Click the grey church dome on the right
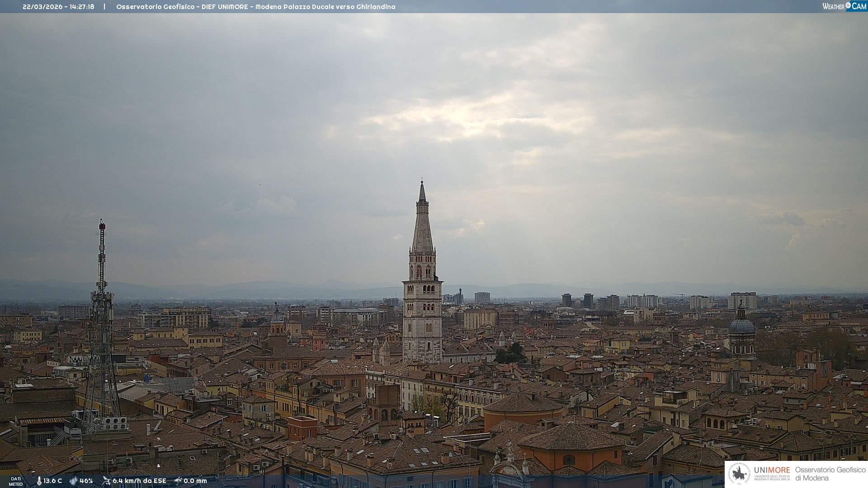Screen dimensions: 868x488 (x=741, y=326)
